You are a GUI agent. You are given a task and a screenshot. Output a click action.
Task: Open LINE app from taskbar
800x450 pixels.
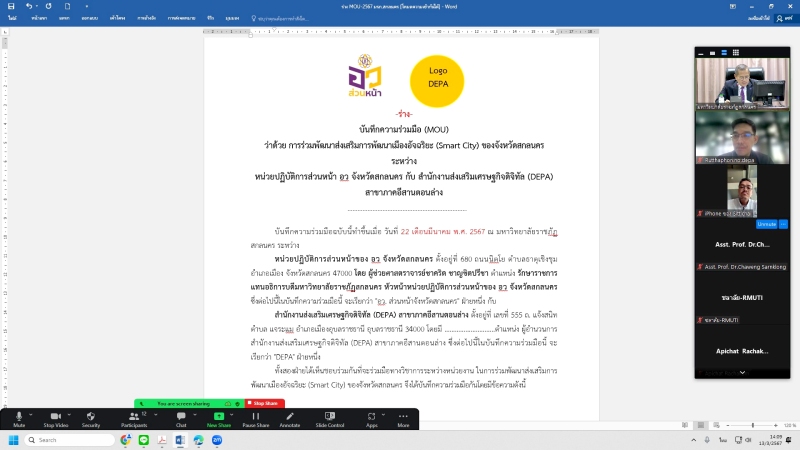144,440
